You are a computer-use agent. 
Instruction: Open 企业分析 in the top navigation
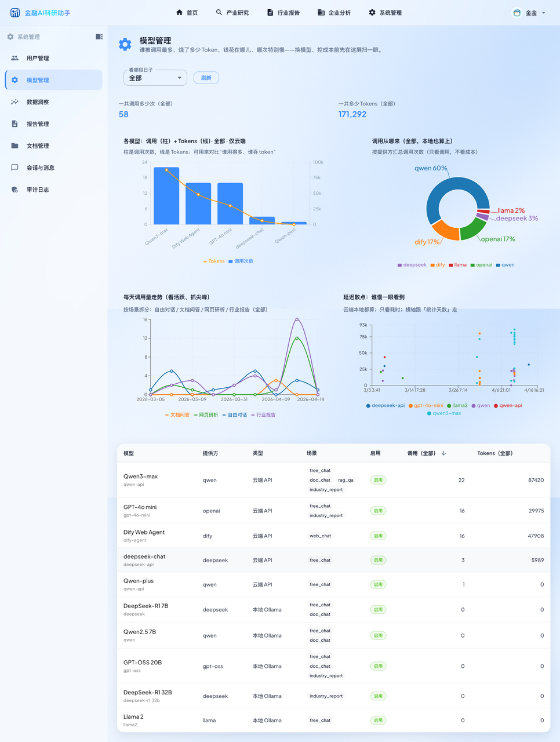click(x=334, y=13)
